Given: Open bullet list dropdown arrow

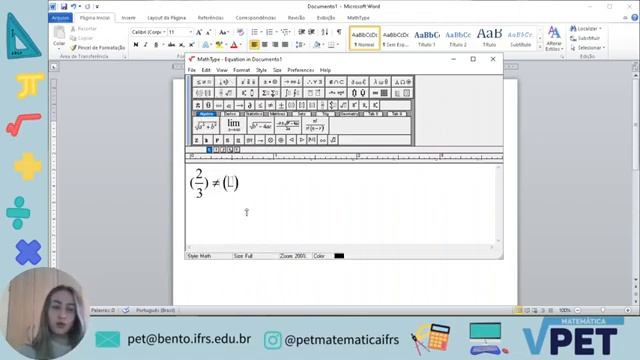Looking at the screenshot, I should (262, 32).
